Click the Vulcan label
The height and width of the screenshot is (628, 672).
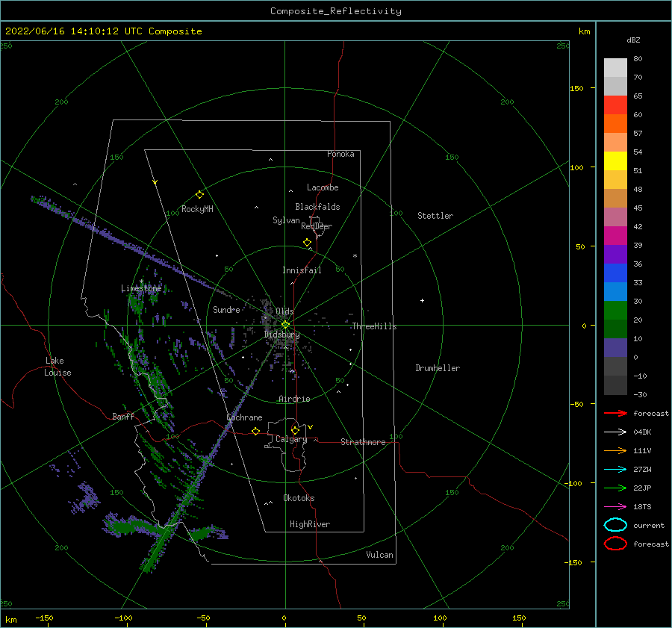[x=379, y=555]
